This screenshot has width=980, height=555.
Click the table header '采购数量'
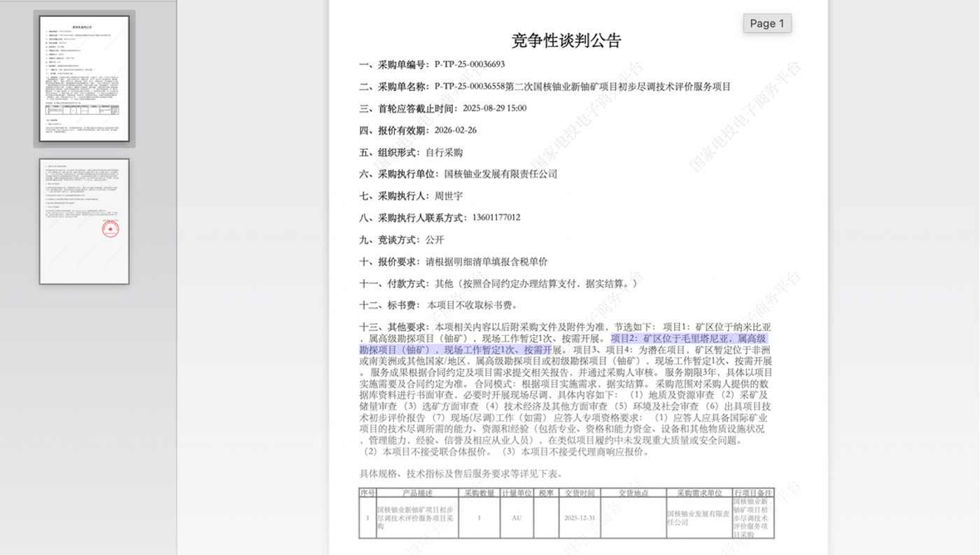(x=479, y=493)
